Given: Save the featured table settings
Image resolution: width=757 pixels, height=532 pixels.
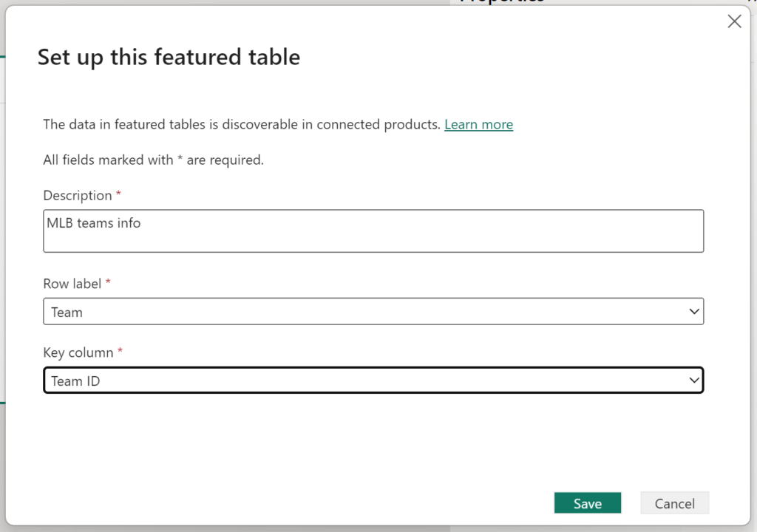Looking at the screenshot, I should pyautogui.click(x=587, y=503).
